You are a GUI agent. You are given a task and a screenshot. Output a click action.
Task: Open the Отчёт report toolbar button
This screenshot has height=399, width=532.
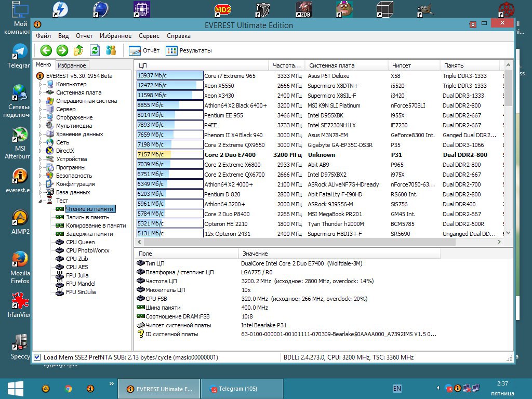coord(144,50)
